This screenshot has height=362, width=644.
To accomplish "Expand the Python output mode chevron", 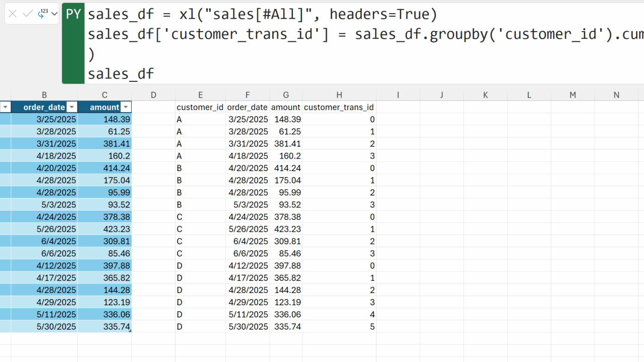I will tap(54, 14).
